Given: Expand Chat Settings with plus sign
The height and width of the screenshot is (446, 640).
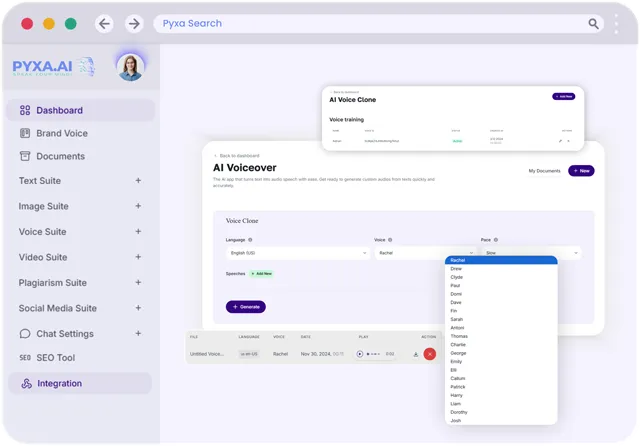Looking at the screenshot, I should [x=138, y=333].
